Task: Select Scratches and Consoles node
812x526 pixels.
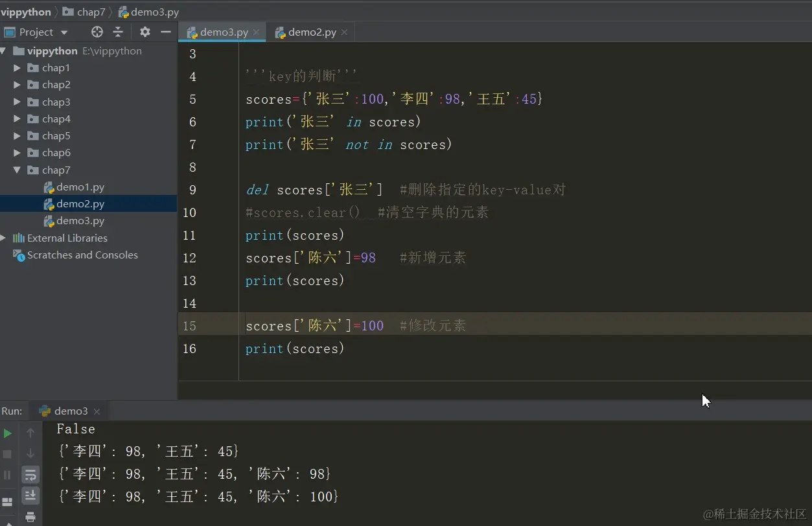Action: click(82, 255)
